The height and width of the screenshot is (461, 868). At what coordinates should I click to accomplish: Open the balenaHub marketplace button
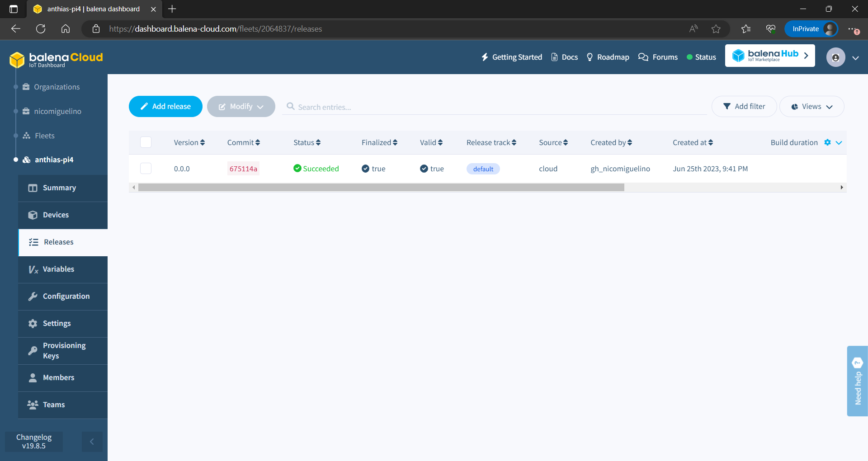coord(770,56)
